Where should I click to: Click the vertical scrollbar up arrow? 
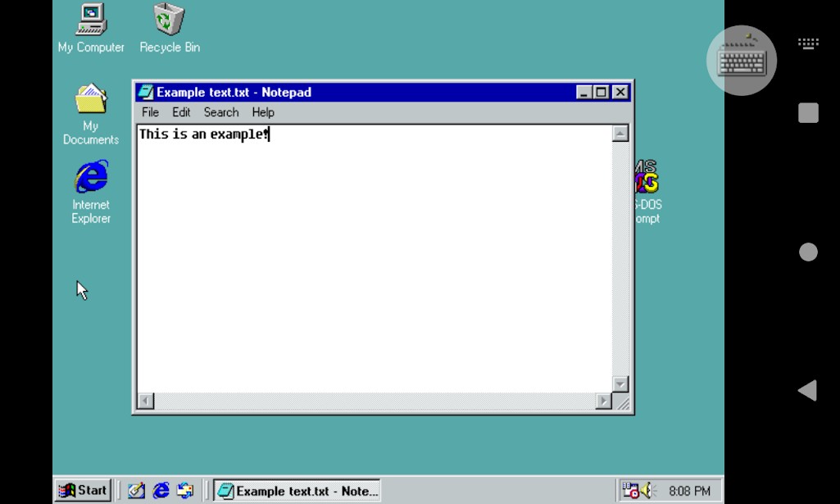(x=620, y=134)
